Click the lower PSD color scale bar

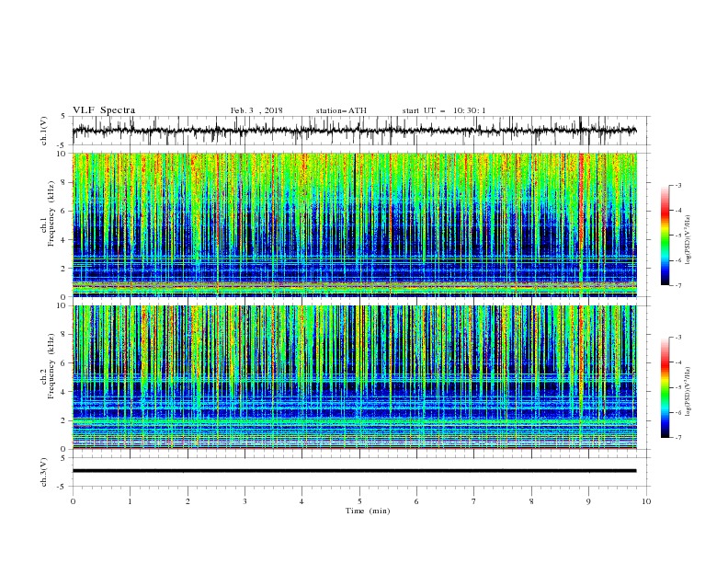tap(665, 387)
